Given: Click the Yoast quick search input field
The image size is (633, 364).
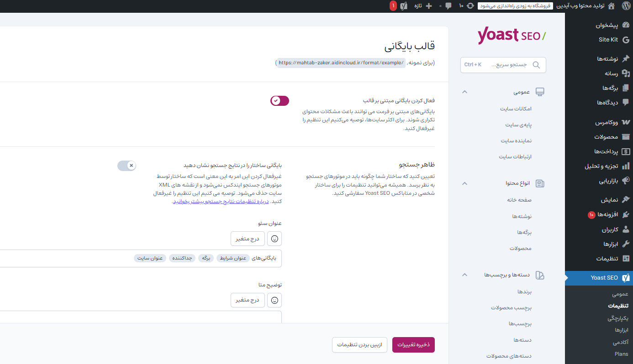Looking at the screenshot, I should 502,65.
